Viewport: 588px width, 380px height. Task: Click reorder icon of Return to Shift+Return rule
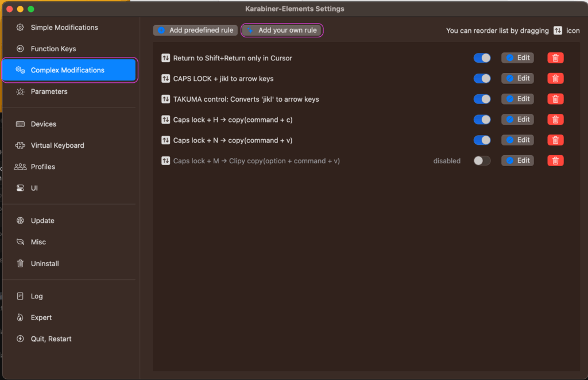[x=165, y=58]
